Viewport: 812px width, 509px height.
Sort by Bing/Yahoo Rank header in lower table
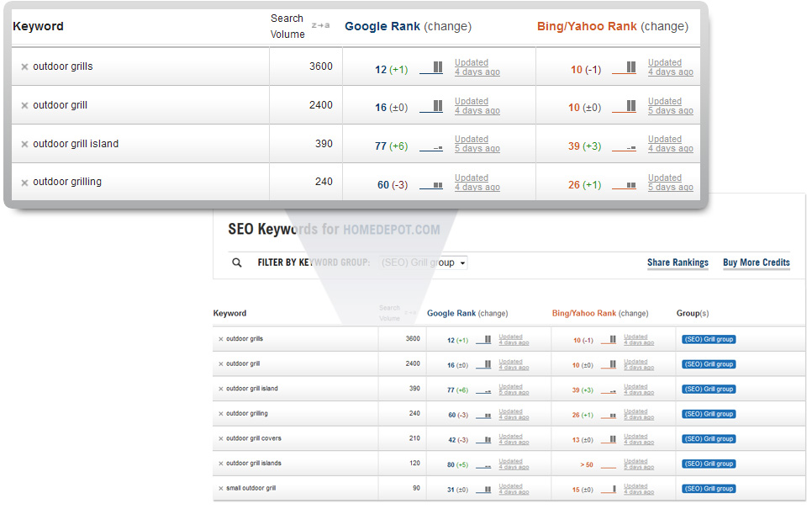(584, 313)
